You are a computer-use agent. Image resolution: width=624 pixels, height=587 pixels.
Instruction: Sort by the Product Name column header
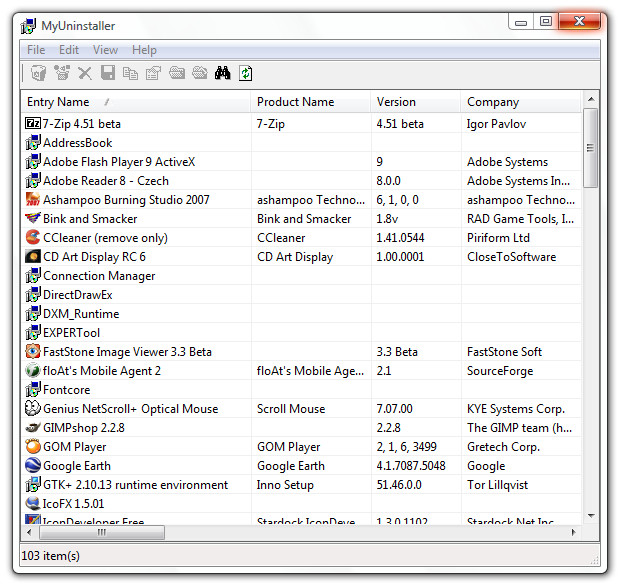click(x=311, y=102)
